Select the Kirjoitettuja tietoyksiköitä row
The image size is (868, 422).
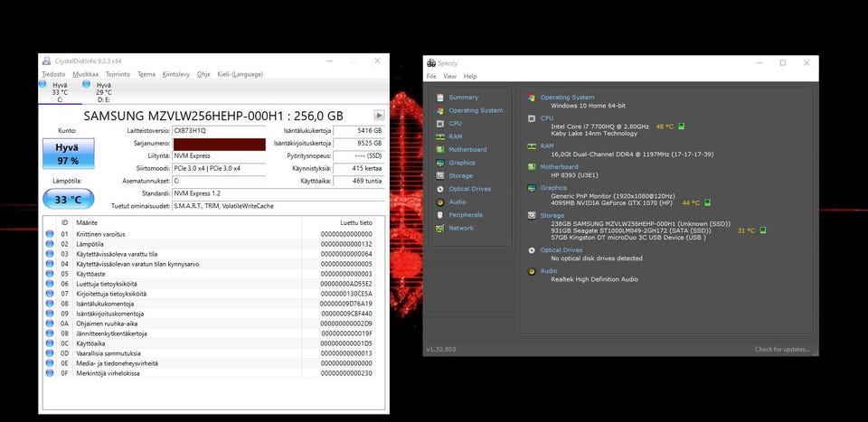point(210,294)
